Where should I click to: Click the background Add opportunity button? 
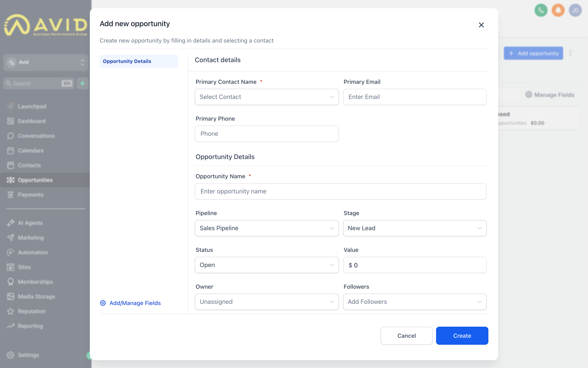point(533,53)
